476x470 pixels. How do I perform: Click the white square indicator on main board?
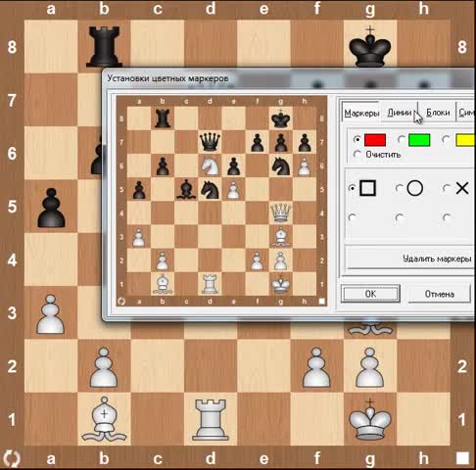(x=462, y=458)
